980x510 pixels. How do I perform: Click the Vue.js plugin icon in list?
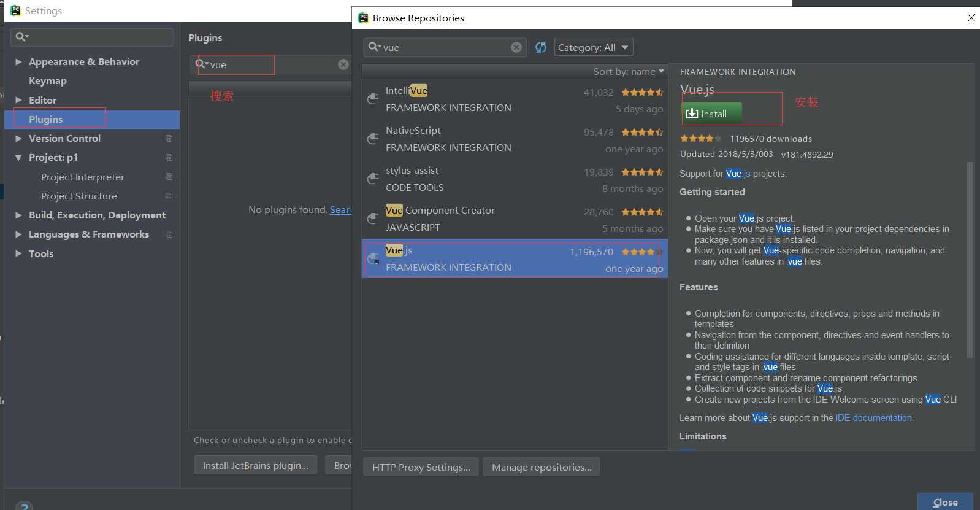tap(372, 259)
